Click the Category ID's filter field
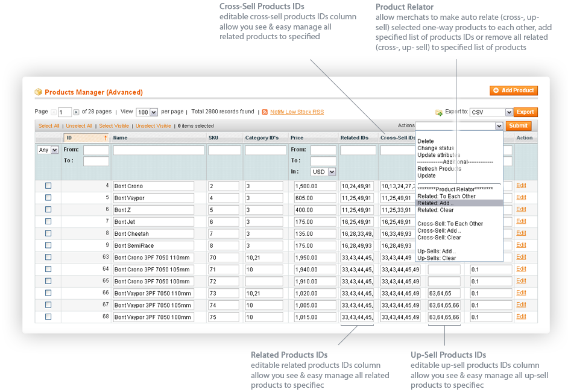568x392 pixels. [265, 150]
